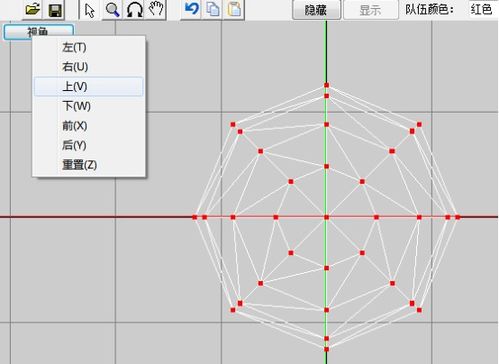Open the 队伍颜色 红色 dropdown
This screenshot has width=499, height=364.
483,9
